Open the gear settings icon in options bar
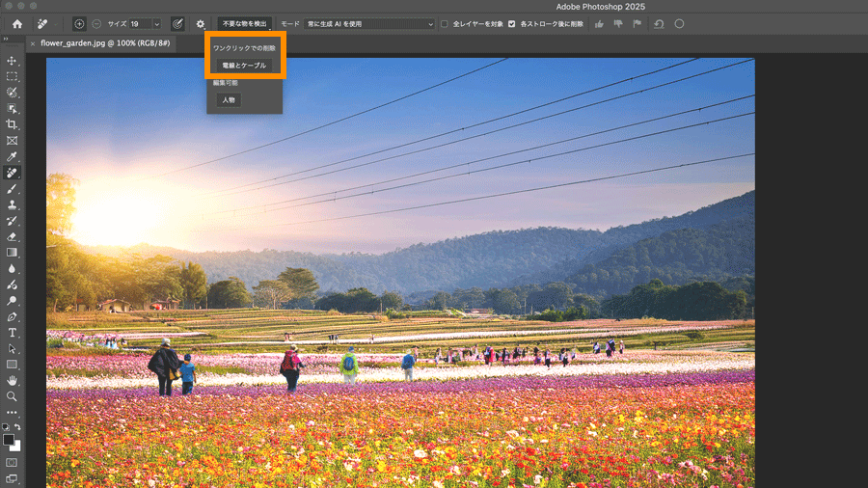The height and width of the screenshot is (488, 868). (201, 24)
